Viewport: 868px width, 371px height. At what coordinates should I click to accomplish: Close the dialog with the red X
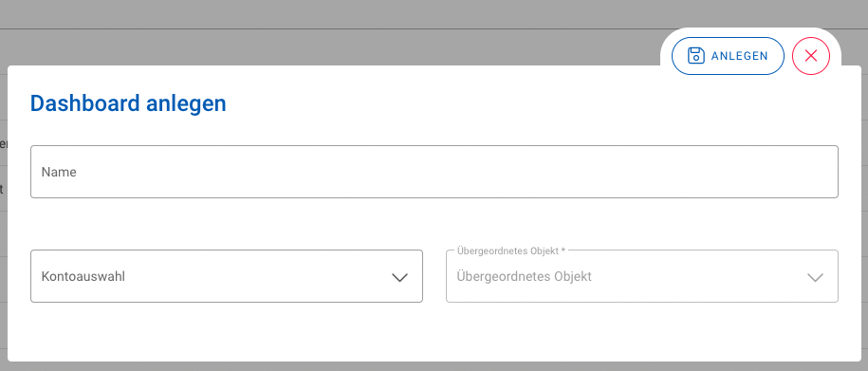tap(811, 56)
